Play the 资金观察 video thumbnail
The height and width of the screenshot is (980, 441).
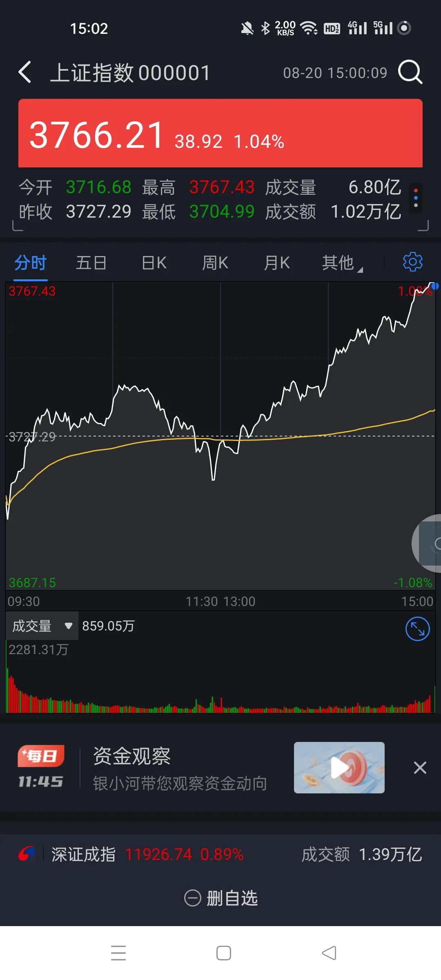pyautogui.click(x=339, y=768)
